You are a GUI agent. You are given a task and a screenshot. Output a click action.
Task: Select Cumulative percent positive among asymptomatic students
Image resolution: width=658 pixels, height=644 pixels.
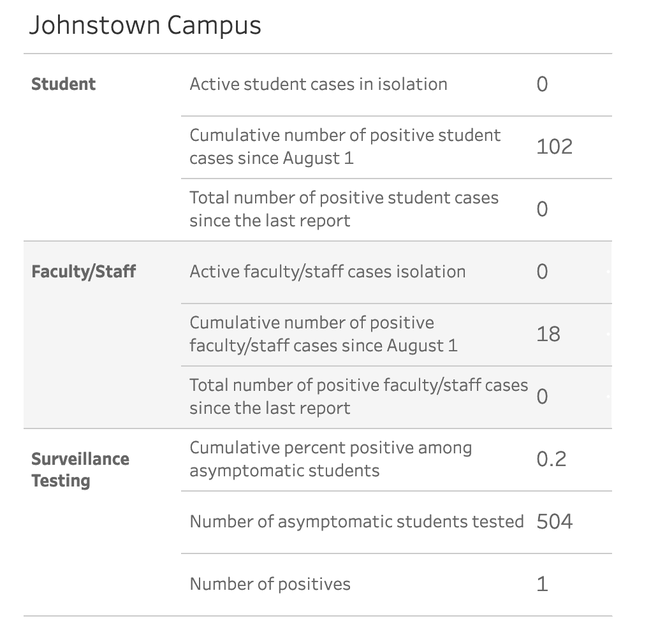331,459
